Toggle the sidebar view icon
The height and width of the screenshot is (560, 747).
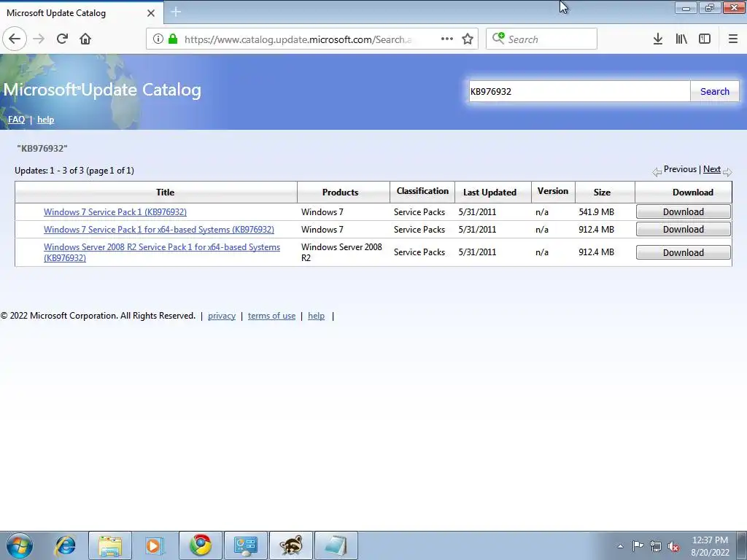tap(705, 39)
